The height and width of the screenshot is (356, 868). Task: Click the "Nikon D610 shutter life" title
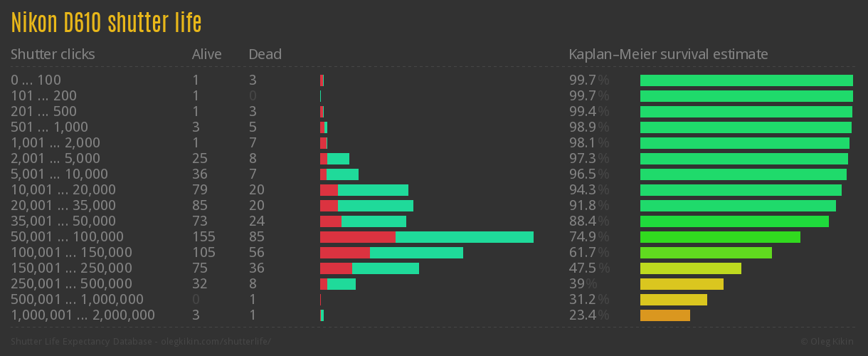point(106,23)
